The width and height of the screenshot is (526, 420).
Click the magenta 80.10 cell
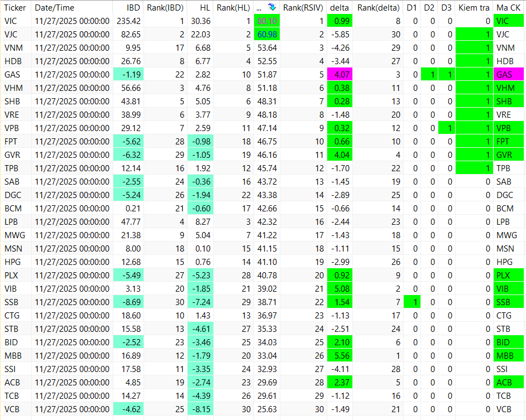(267, 21)
